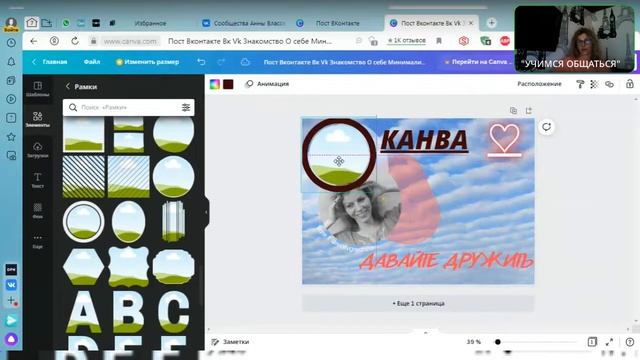Open the Фон background panel
This screenshot has width=640, height=360.
pos(38,211)
